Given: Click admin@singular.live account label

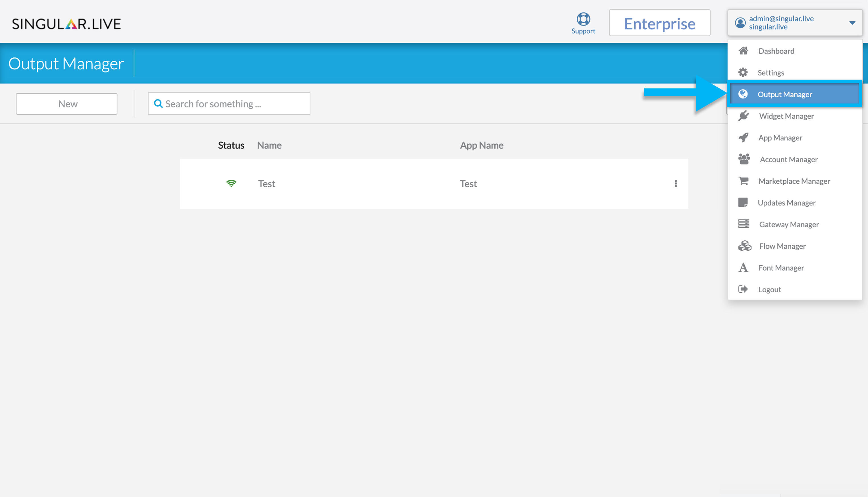Looking at the screenshot, I should (781, 18).
